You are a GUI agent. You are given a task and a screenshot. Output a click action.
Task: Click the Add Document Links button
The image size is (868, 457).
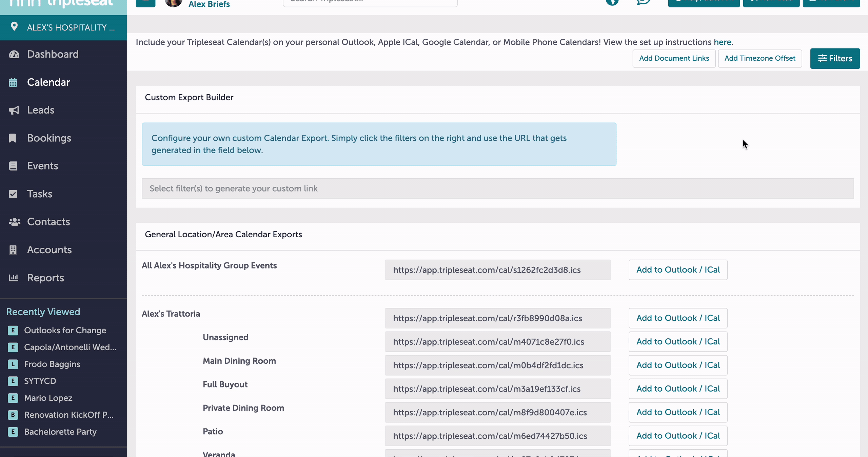(674, 58)
